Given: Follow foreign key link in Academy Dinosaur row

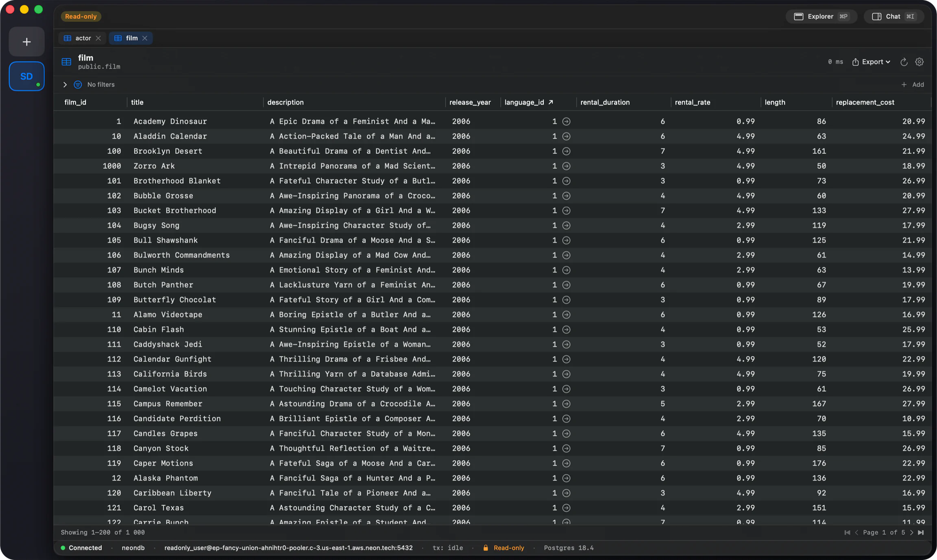Looking at the screenshot, I should [x=566, y=122].
